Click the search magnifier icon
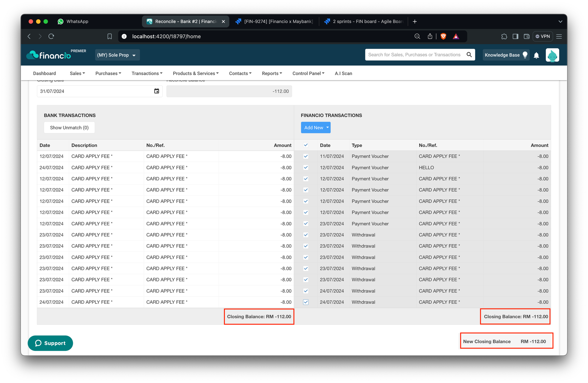 pos(469,55)
